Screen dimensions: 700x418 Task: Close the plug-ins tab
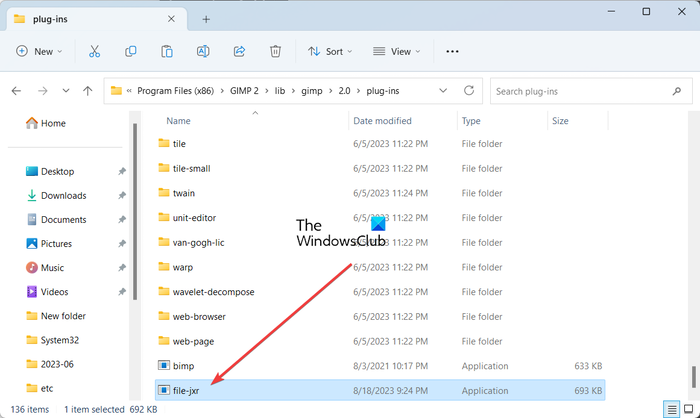(x=171, y=19)
